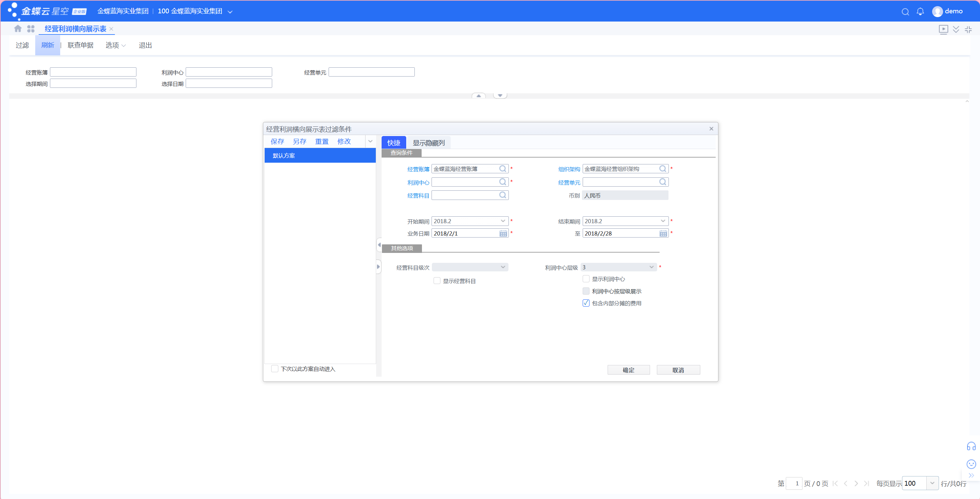The image size is (980, 499).
Task: Click the headset support icon
Action: point(971,446)
